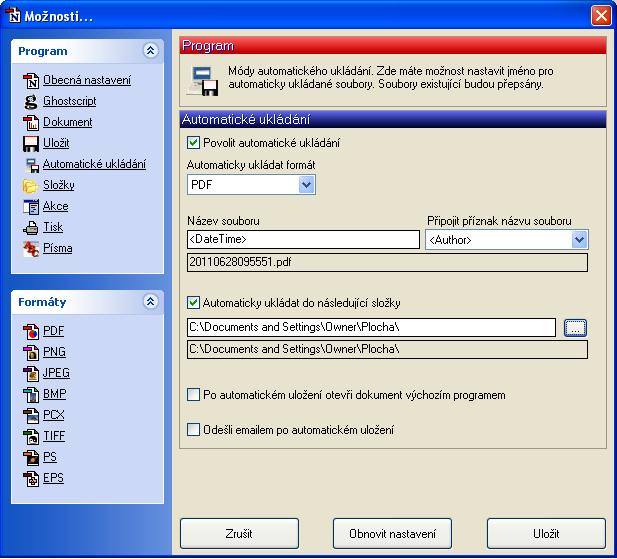The width and height of the screenshot is (617, 559).
Task: Click the PDF format icon
Action: tap(31, 331)
